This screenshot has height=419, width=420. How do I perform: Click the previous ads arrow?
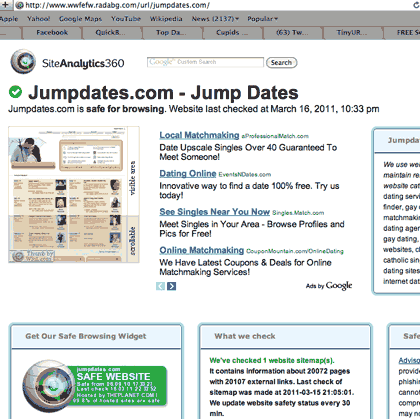(161, 286)
